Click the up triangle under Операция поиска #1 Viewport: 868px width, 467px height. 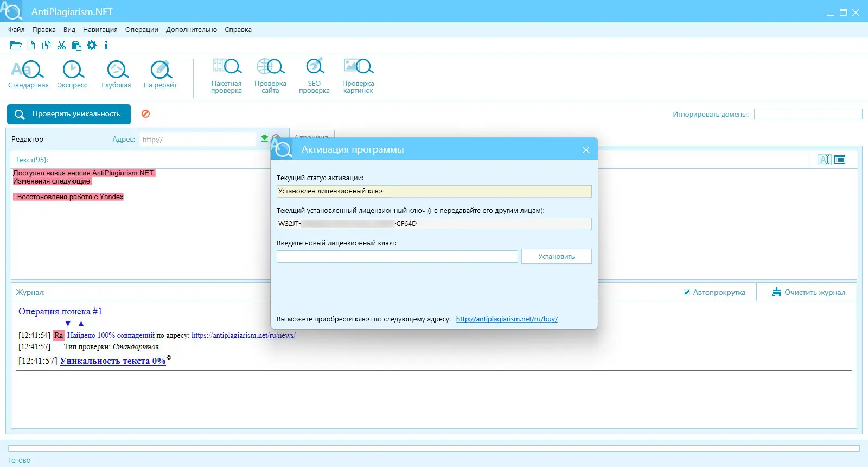tap(81, 324)
